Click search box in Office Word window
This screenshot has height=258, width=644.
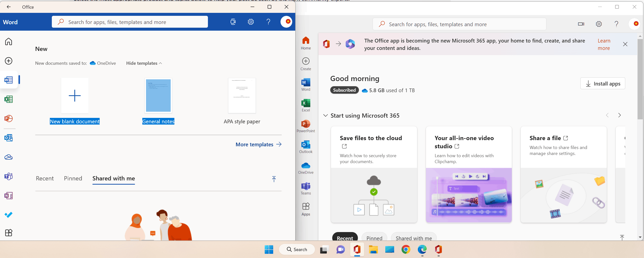(x=130, y=22)
